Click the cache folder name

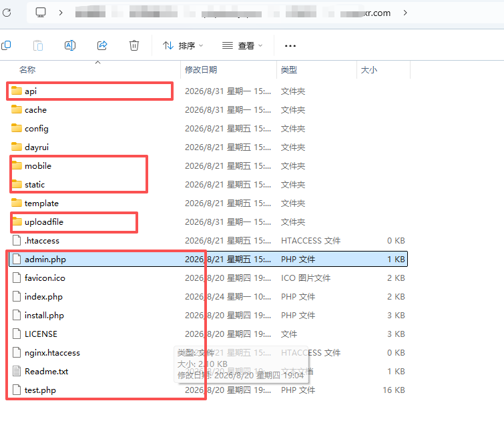(x=35, y=110)
